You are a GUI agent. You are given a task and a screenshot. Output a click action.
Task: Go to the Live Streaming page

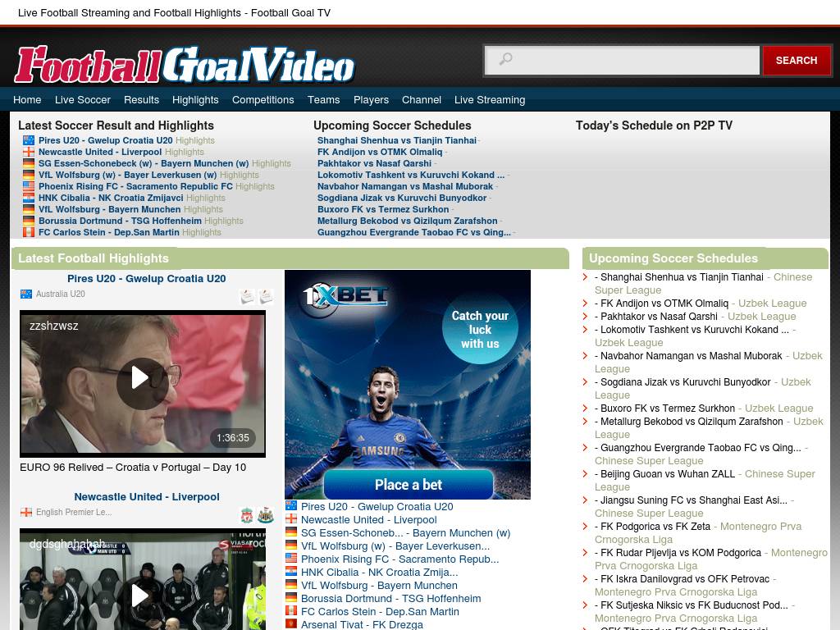[489, 99]
